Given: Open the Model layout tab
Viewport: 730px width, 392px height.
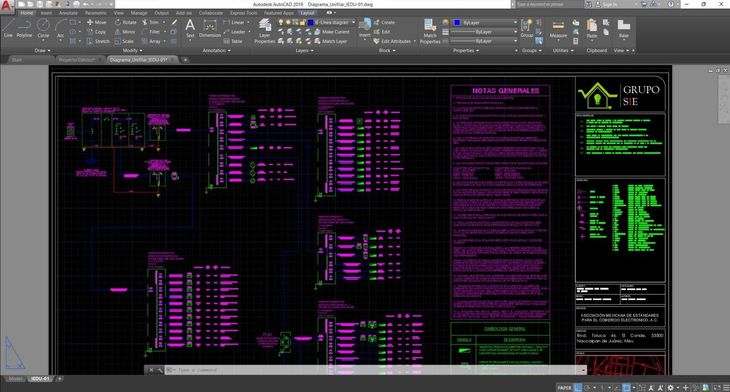Looking at the screenshot, I should 15,379.
